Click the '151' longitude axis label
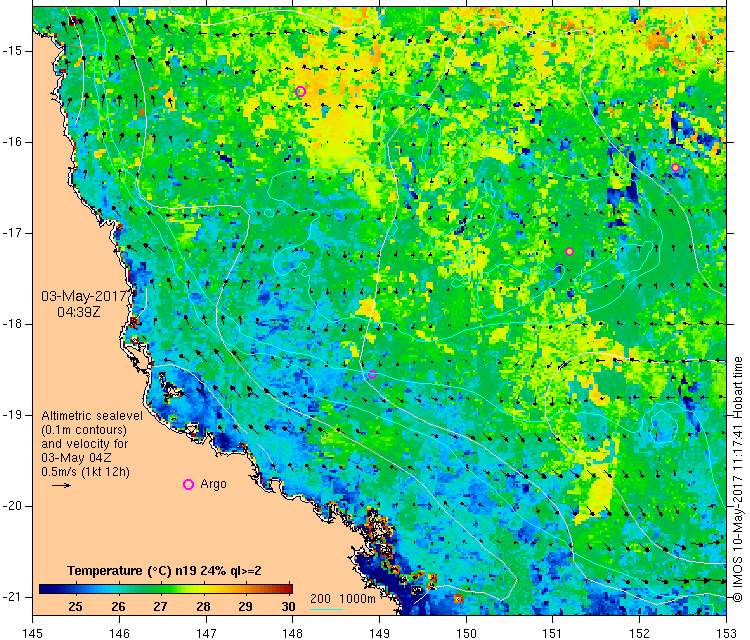The height and width of the screenshot is (640, 750). (x=553, y=633)
